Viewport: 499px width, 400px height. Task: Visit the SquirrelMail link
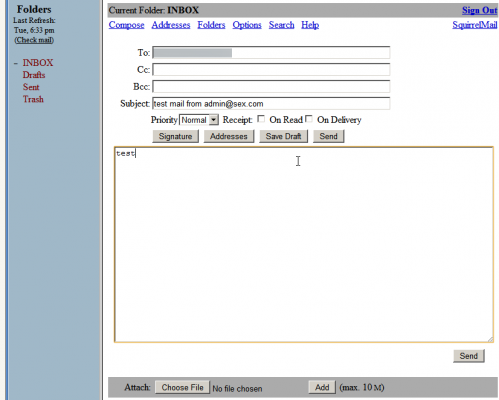(x=475, y=25)
